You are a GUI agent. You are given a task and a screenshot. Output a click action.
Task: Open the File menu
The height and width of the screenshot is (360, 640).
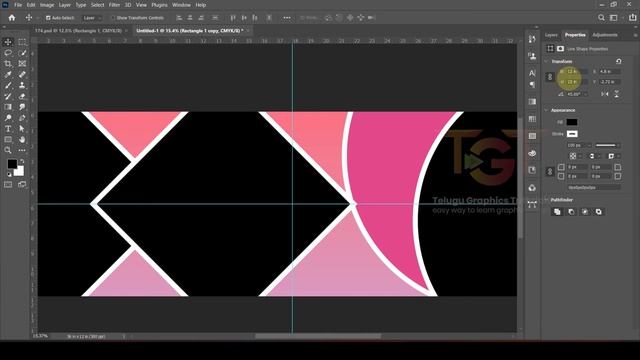[x=18, y=5]
